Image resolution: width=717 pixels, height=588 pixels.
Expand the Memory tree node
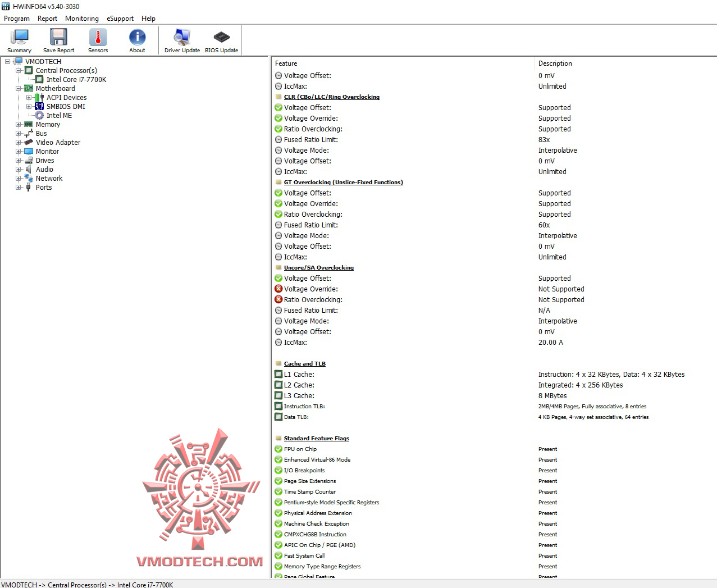pyautogui.click(x=18, y=125)
